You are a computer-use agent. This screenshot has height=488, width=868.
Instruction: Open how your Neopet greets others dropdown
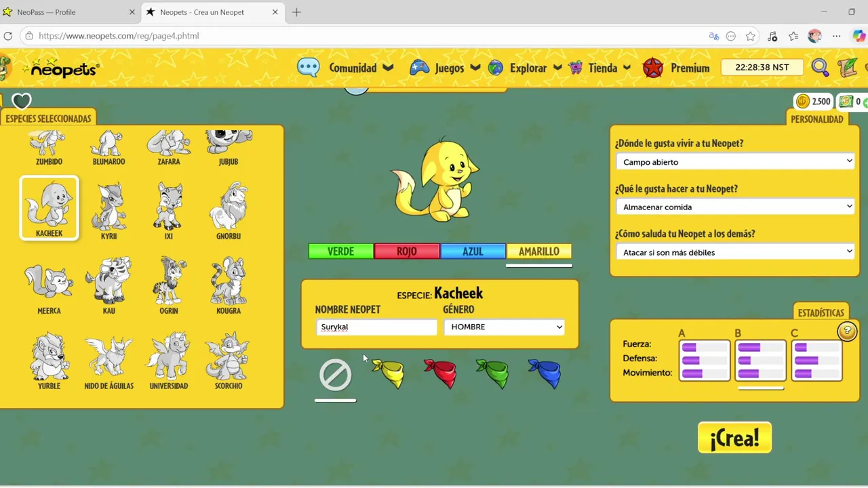(x=735, y=252)
